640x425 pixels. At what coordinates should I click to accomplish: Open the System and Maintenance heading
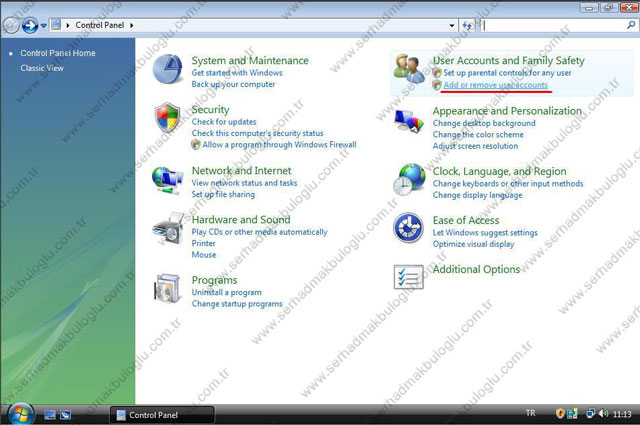click(x=250, y=60)
